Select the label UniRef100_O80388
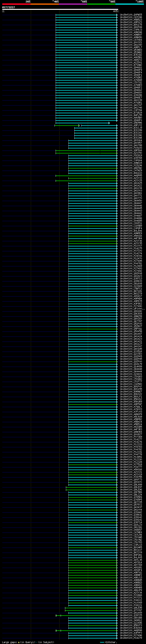The image size is (146, 644). (x=131, y=617)
